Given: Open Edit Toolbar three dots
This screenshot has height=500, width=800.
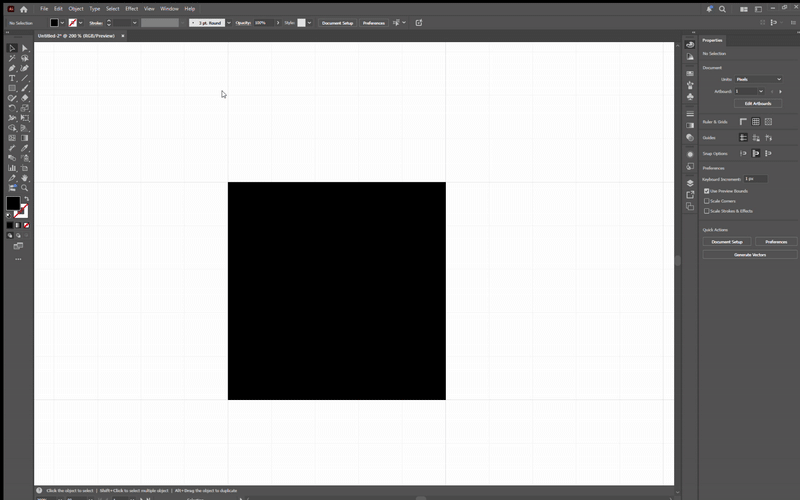Looking at the screenshot, I should [18, 259].
